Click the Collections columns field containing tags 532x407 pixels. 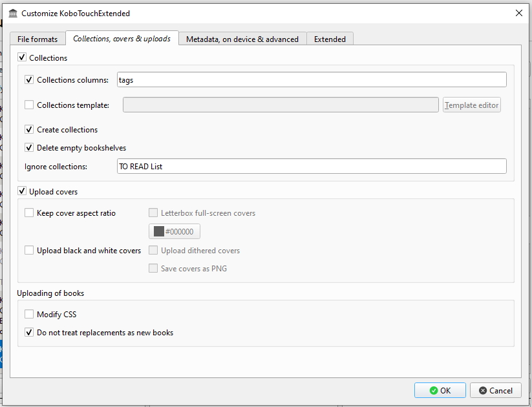(x=312, y=79)
